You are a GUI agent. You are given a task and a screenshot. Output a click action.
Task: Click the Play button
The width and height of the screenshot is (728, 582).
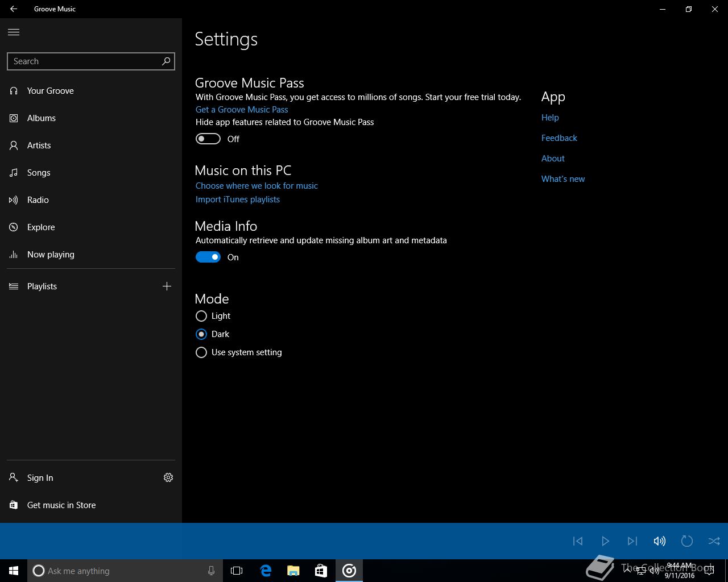(x=605, y=541)
